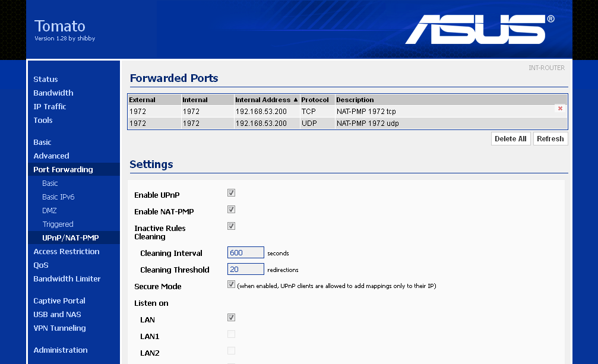Open the Administration section
Image resolution: width=598 pixels, height=364 pixels.
[x=60, y=350]
